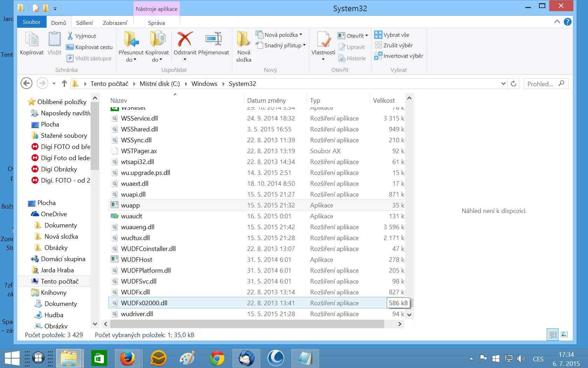The height and width of the screenshot is (368, 588).
Task: Click the Nástroje aplikace contextual tab
Action: (x=156, y=9)
